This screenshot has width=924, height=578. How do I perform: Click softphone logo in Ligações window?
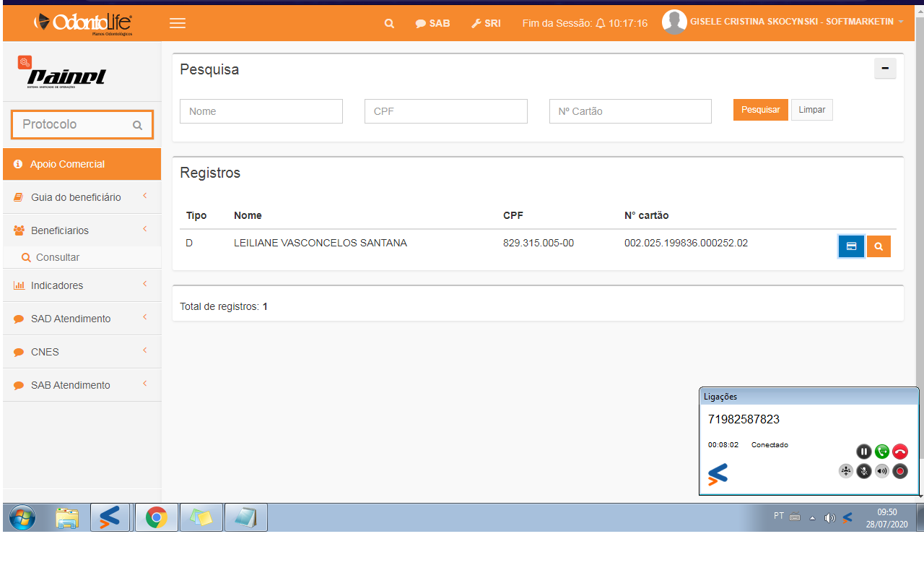[718, 474]
